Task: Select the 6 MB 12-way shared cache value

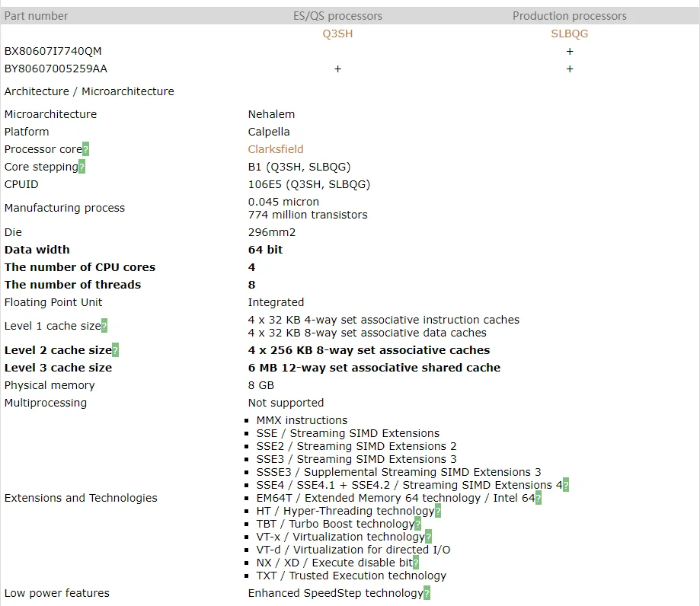Action: tap(374, 368)
